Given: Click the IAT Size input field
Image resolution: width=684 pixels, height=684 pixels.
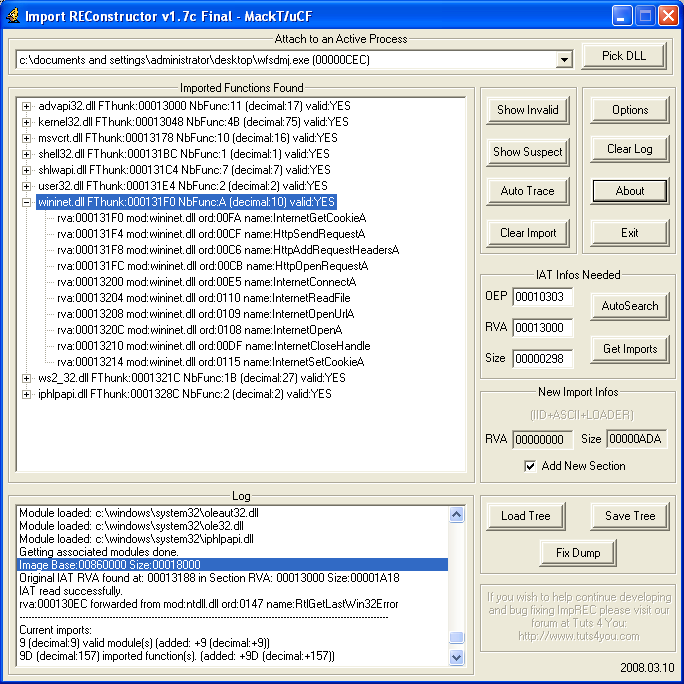Looking at the screenshot, I should click(x=542, y=358).
